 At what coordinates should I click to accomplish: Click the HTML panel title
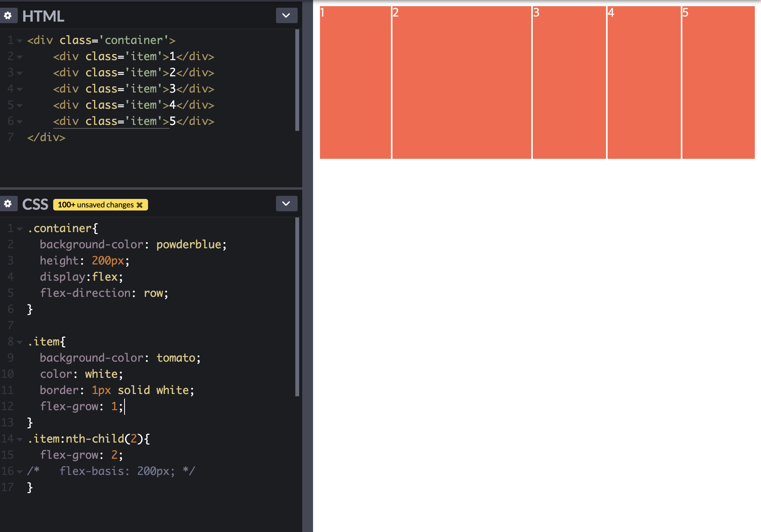[43, 16]
